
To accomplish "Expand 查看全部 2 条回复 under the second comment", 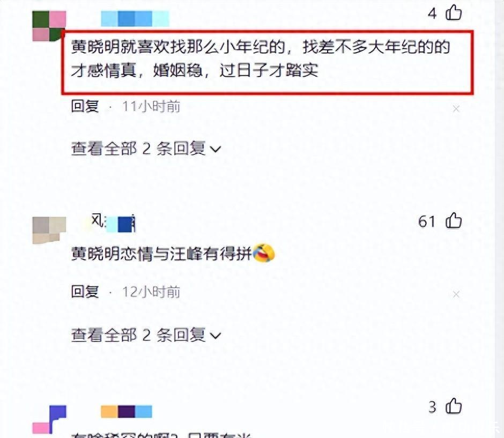I will coord(146,335).
